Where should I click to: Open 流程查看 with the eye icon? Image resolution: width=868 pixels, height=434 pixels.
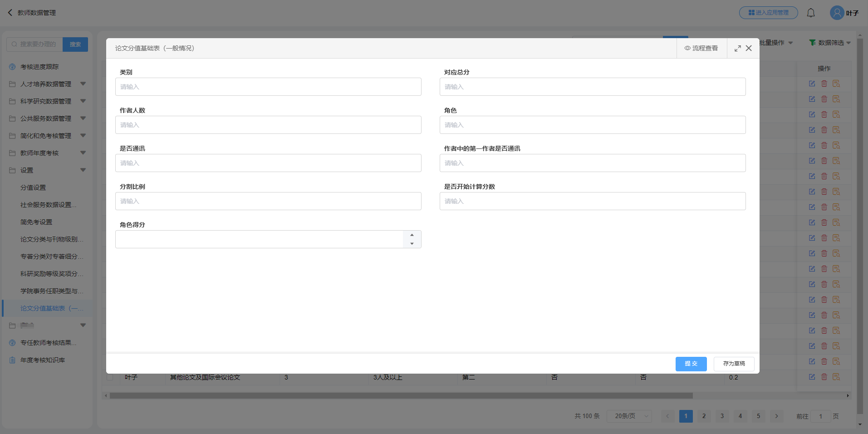[x=701, y=48]
